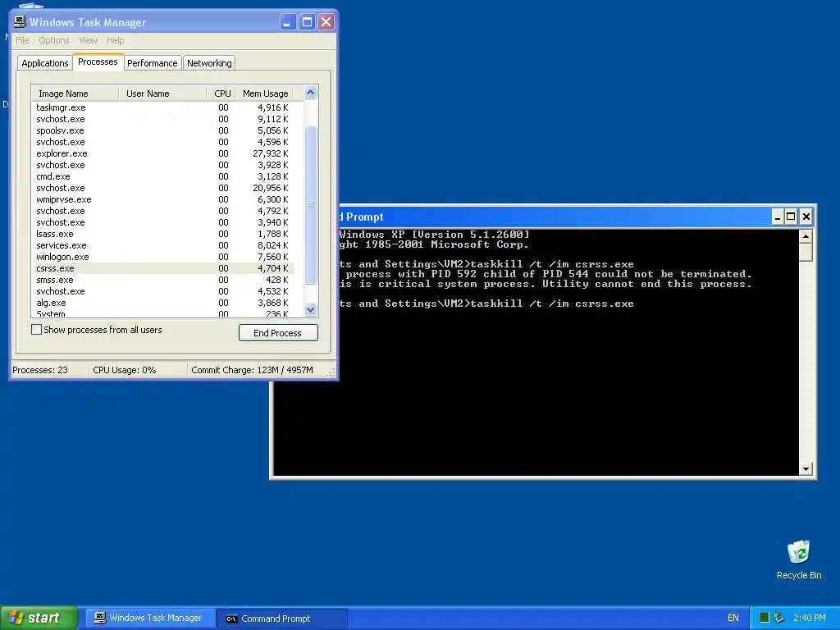Screen dimensions: 840x630
Task: Close the Command Prompt window
Action: click(806, 217)
